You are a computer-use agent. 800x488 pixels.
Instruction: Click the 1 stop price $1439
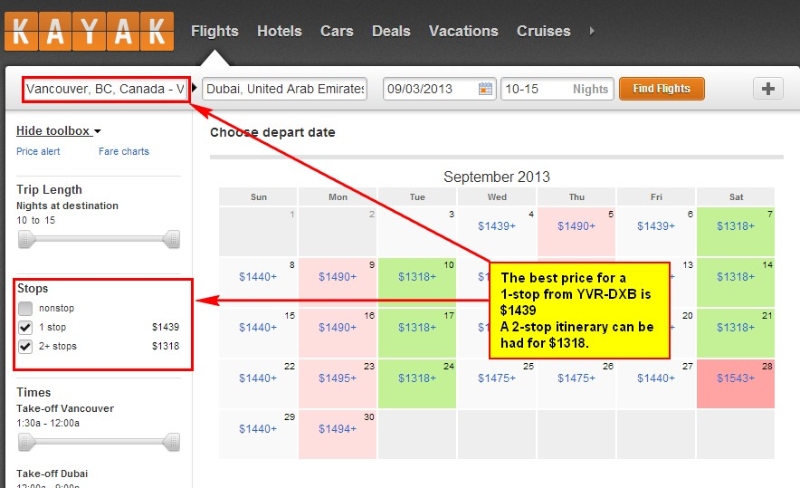coord(165,327)
